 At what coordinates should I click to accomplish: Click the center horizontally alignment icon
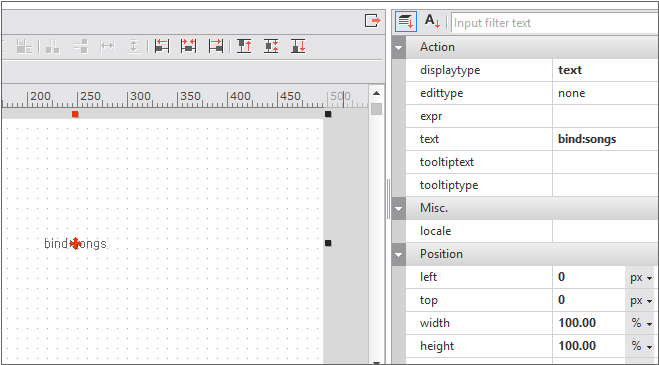pos(188,46)
